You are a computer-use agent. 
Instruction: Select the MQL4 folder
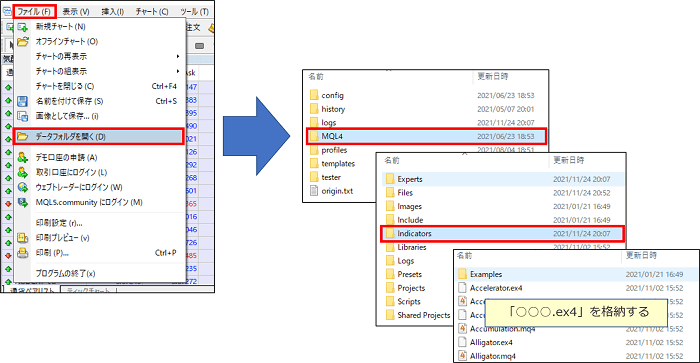(x=426, y=136)
